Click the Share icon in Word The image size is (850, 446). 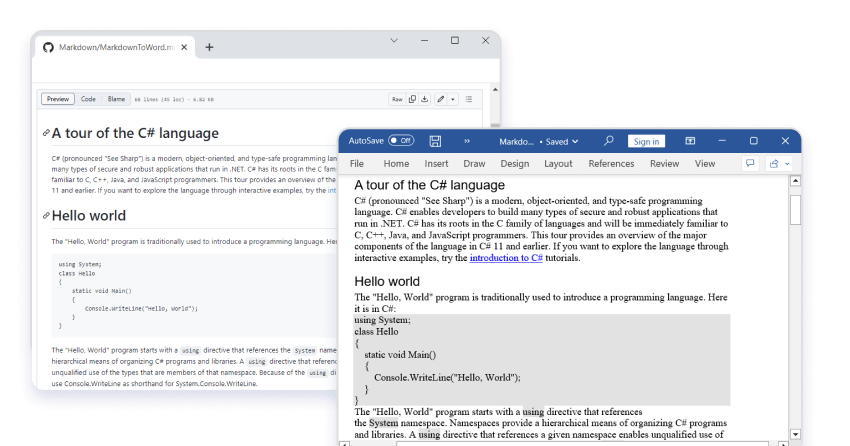(774, 164)
